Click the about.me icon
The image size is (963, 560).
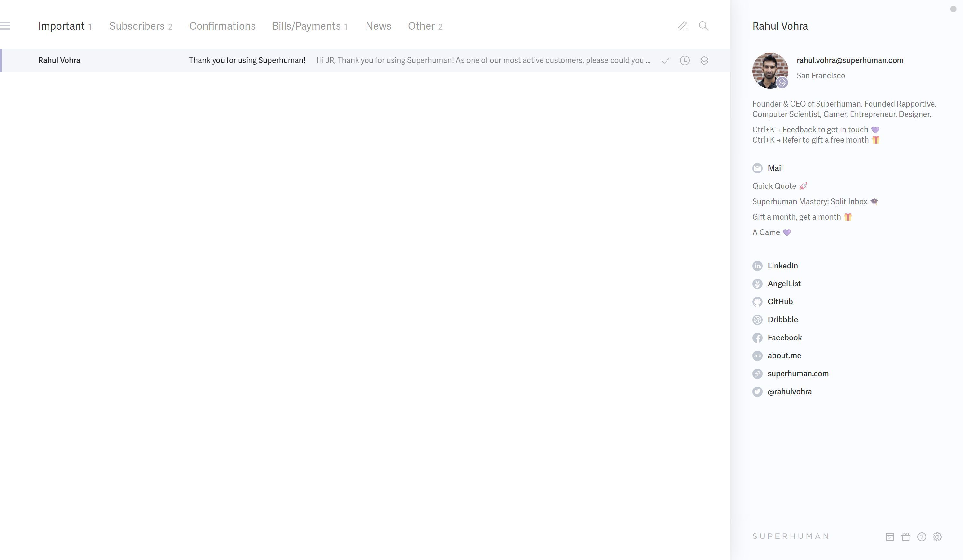point(757,356)
